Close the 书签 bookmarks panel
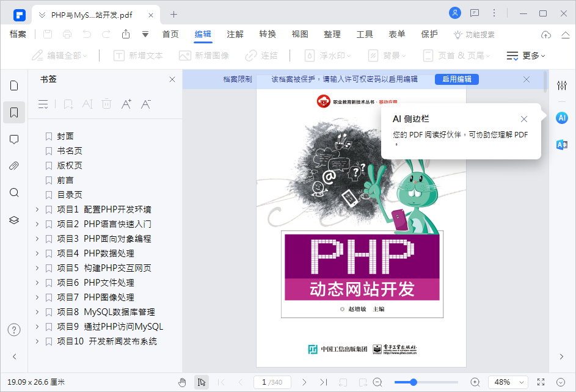The height and width of the screenshot is (392, 576). click(172, 79)
